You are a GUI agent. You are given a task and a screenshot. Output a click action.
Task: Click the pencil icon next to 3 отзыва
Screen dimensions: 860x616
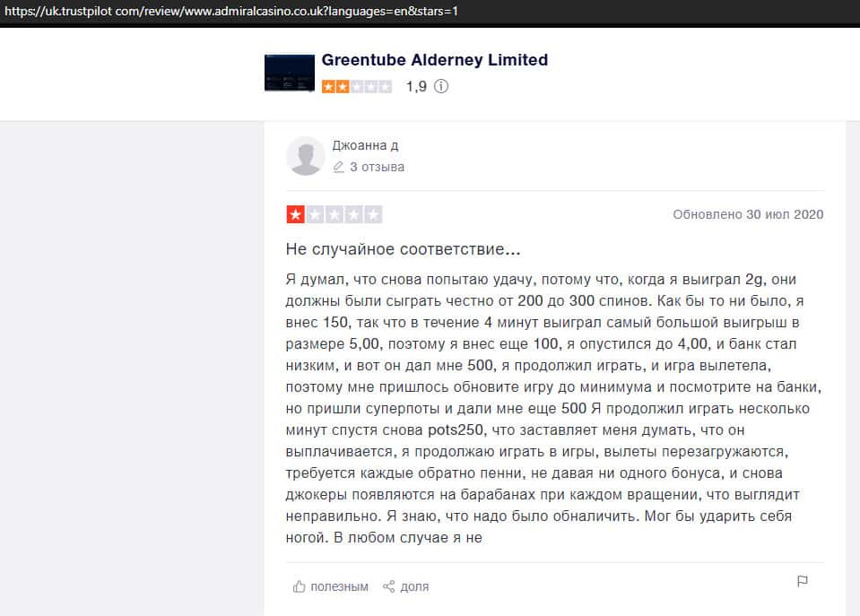[338, 167]
